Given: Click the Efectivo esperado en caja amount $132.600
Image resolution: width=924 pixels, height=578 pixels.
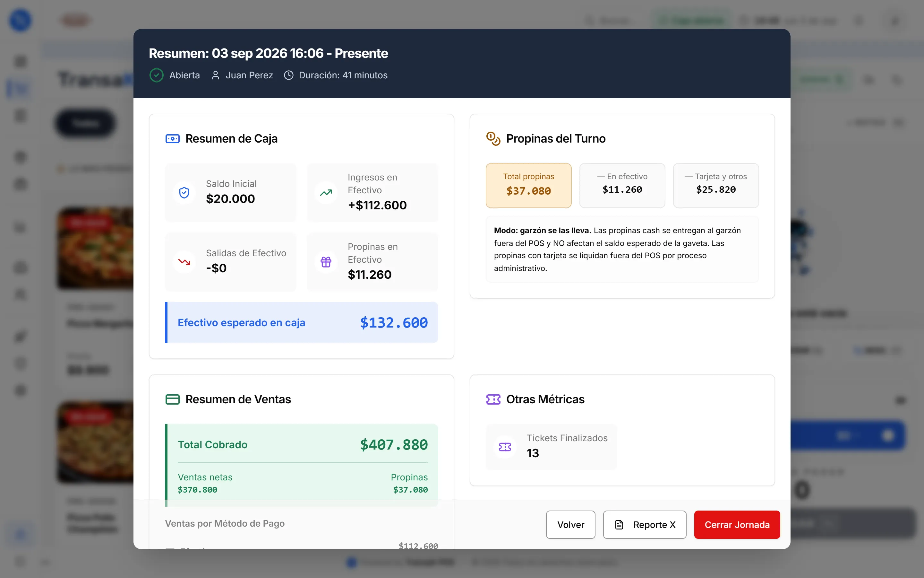Looking at the screenshot, I should (394, 323).
